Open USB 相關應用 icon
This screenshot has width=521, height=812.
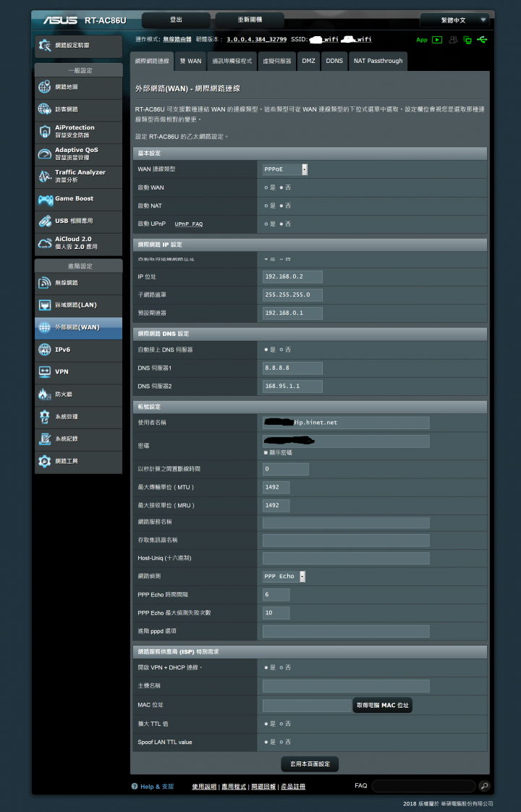[45, 221]
